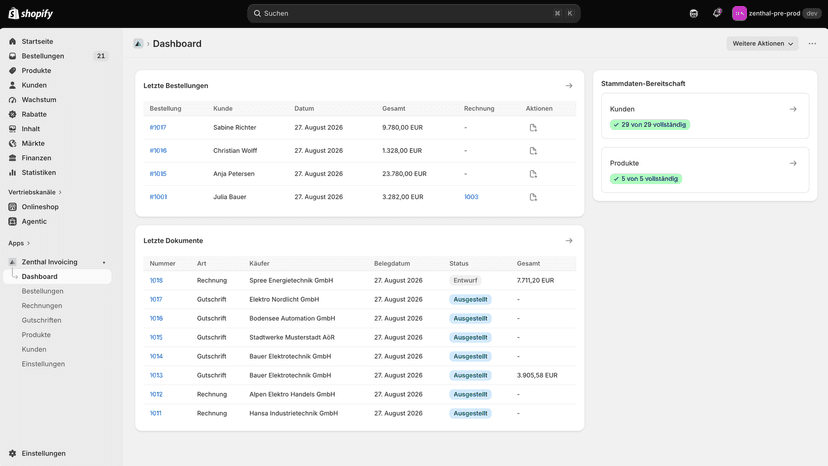Open invoice link 1003 for Julia Bauer
Screen dimensions: 828x466
coord(471,197)
